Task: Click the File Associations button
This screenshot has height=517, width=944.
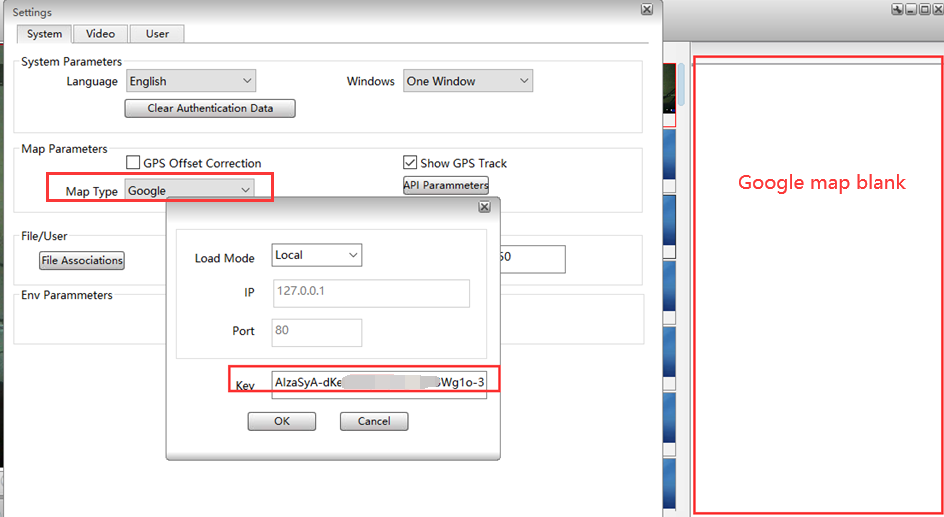Action: [x=82, y=261]
